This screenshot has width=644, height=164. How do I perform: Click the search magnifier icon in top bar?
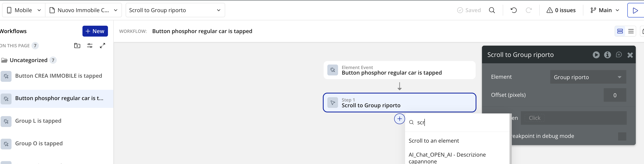tap(492, 10)
